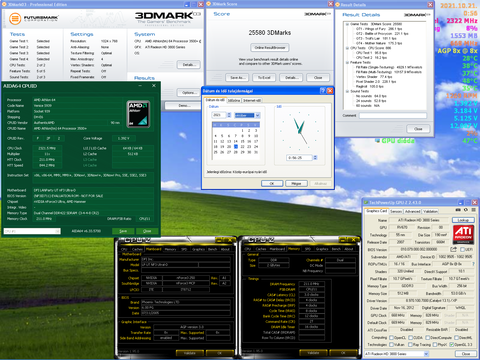The height and width of the screenshot is (360, 480).
Task: Select day 15 in the calendar
Action: [242, 141]
